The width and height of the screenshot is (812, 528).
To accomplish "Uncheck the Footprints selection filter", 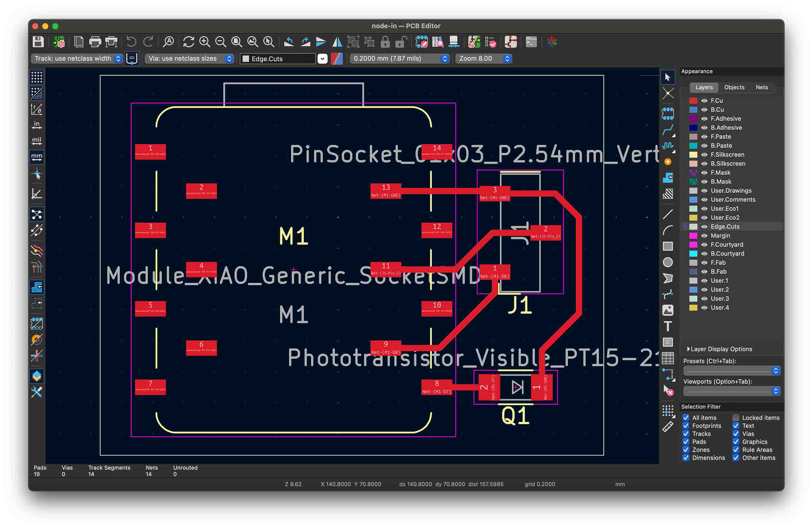I will click(x=686, y=426).
